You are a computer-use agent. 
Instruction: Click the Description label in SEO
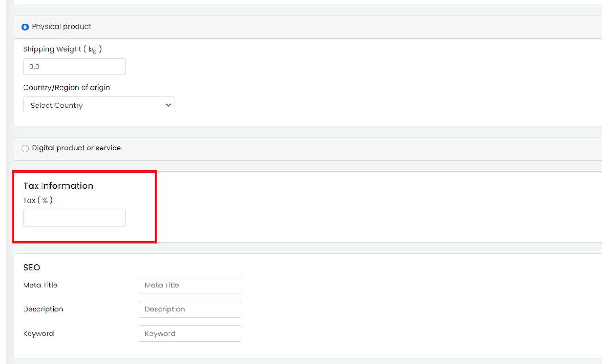(x=43, y=309)
